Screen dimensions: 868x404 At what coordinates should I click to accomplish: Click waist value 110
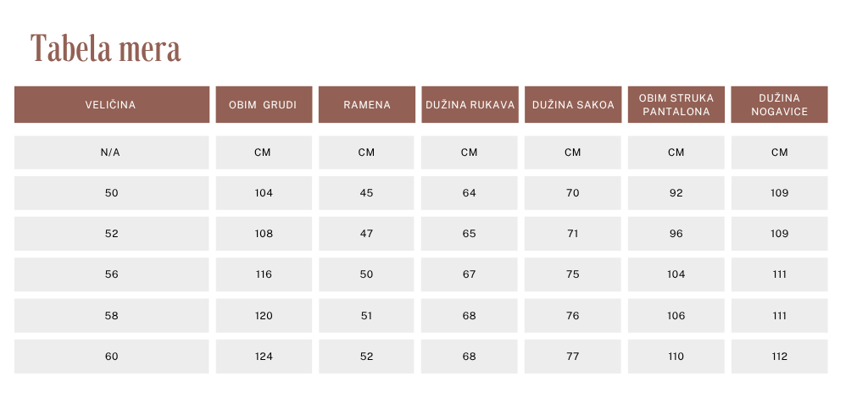click(676, 357)
